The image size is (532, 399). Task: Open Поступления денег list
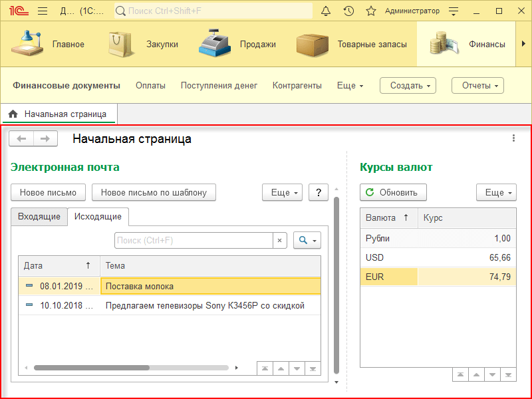[219, 86]
